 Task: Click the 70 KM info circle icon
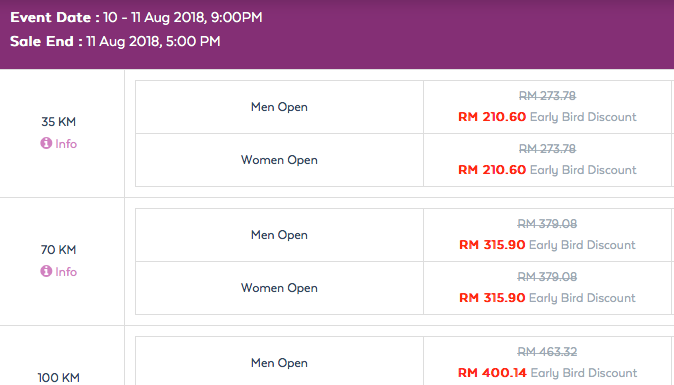[x=46, y=271]
